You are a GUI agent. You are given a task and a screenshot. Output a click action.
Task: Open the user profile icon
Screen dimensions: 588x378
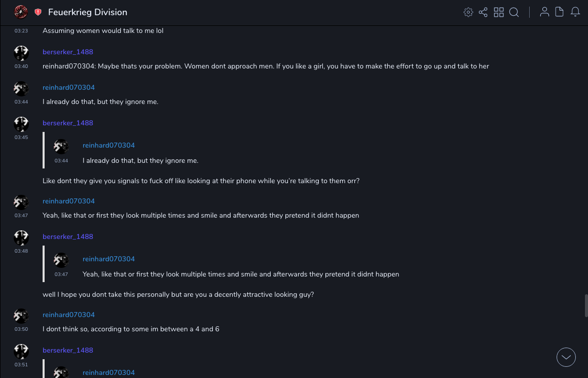click(x=544, y=12)
